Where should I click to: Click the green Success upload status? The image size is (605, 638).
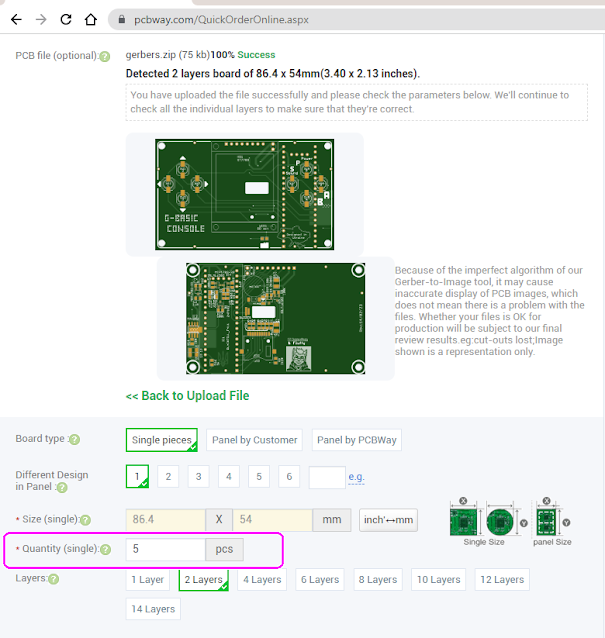pos(256,55)
